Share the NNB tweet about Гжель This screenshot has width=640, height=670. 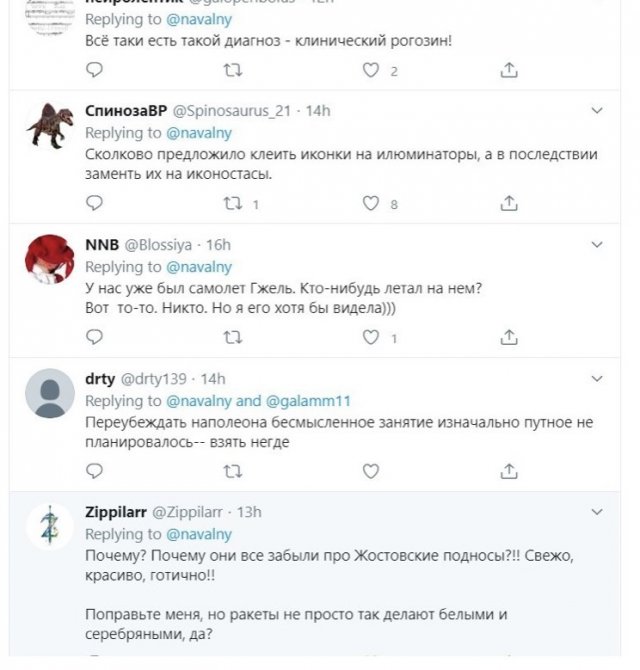(509, 338)
